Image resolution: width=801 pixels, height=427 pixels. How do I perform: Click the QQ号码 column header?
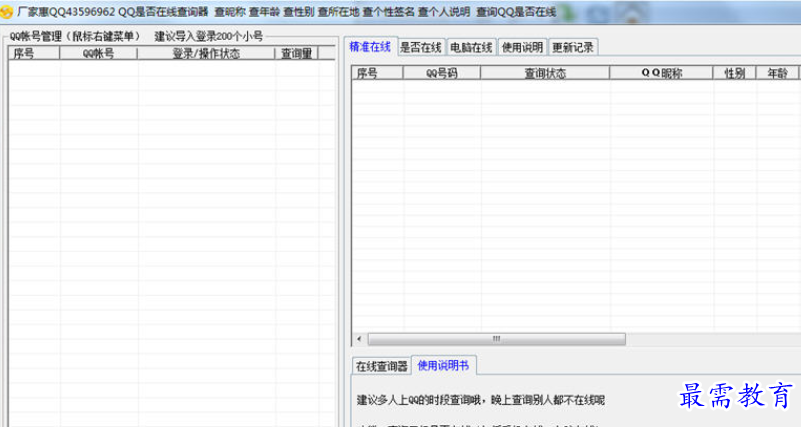coord(441,73)
